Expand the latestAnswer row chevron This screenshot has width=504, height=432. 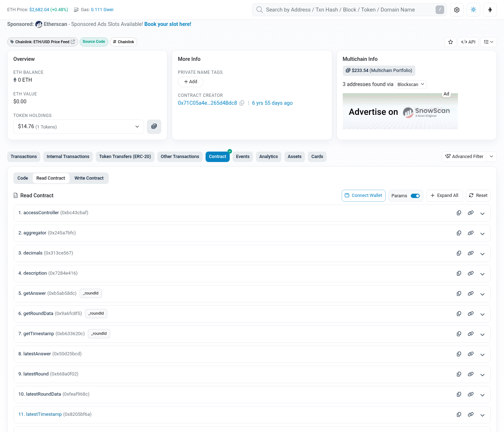click(x=482, y=355)
